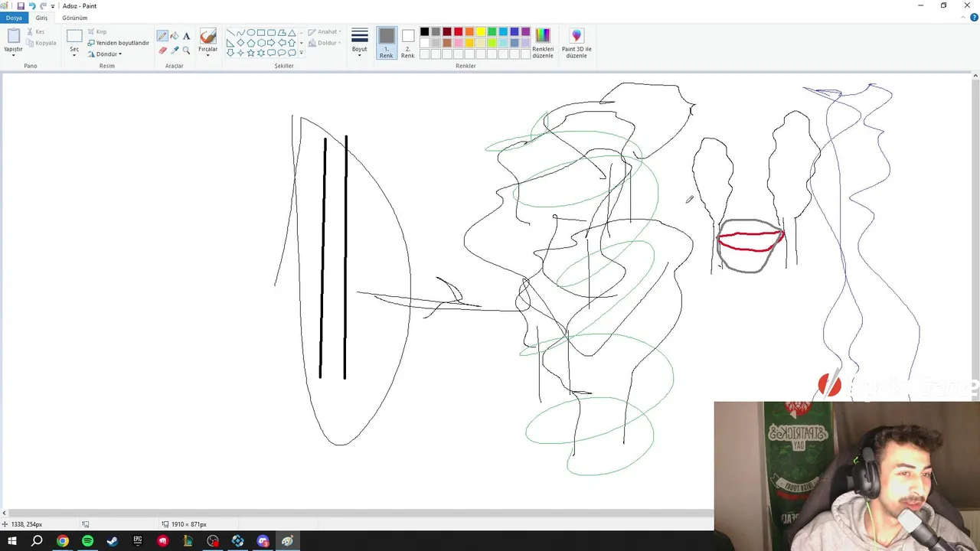
Task: Open the Doldur fill dropdown
Action: pos(325,43)
